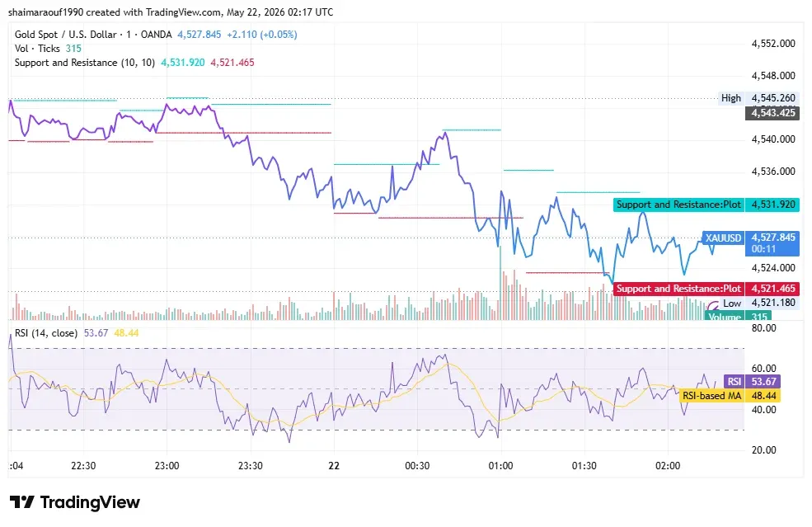Image resolution: width=812 pixels, height=527 pixels.
Task: Click the 22:30 time axis label
Action: coord(83,466)
